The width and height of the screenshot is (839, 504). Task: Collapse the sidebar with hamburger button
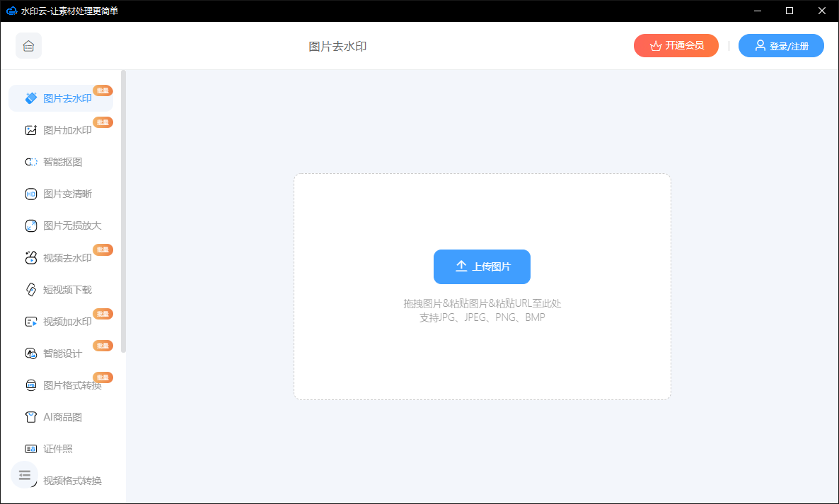(x=25, y=475)
